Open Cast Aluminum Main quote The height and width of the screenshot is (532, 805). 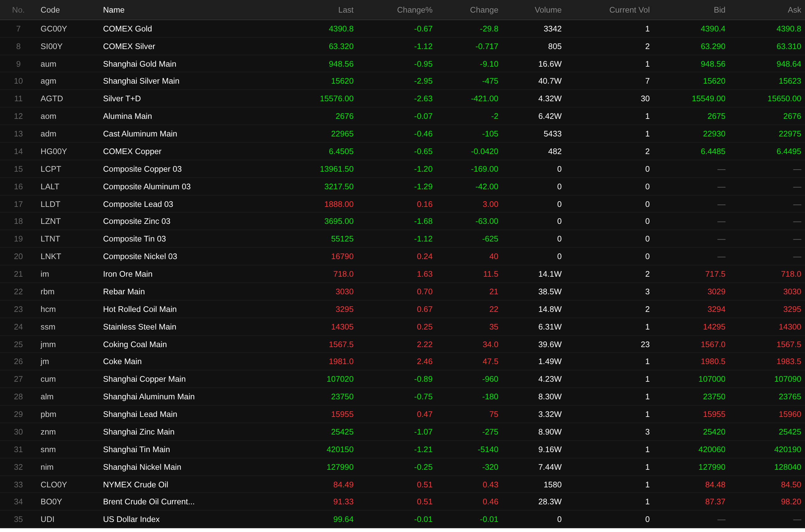coord(140,134)
